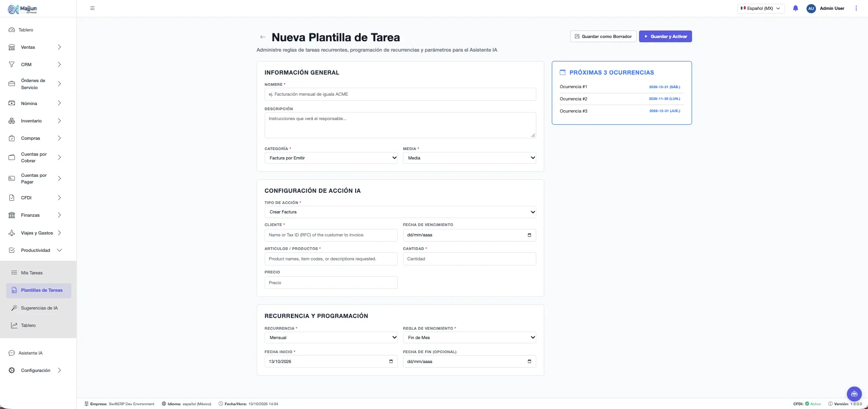868x409 pixels.
Task: Click Guardar y Activar button
Action: click(x=665, y=37)
